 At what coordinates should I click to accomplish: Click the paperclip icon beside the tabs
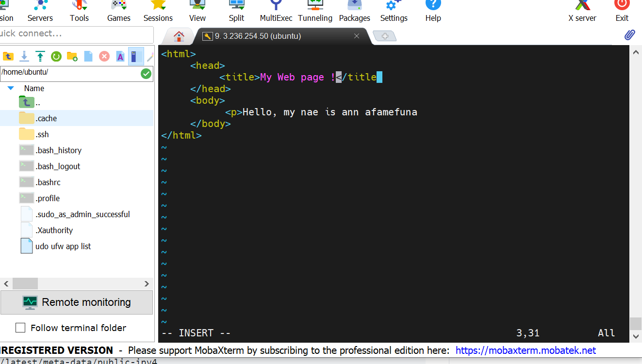click(629, 35)
